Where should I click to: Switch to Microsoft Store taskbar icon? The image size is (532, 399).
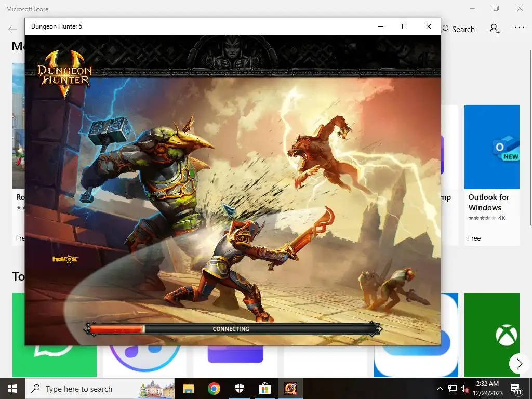[x=264, y=389]
